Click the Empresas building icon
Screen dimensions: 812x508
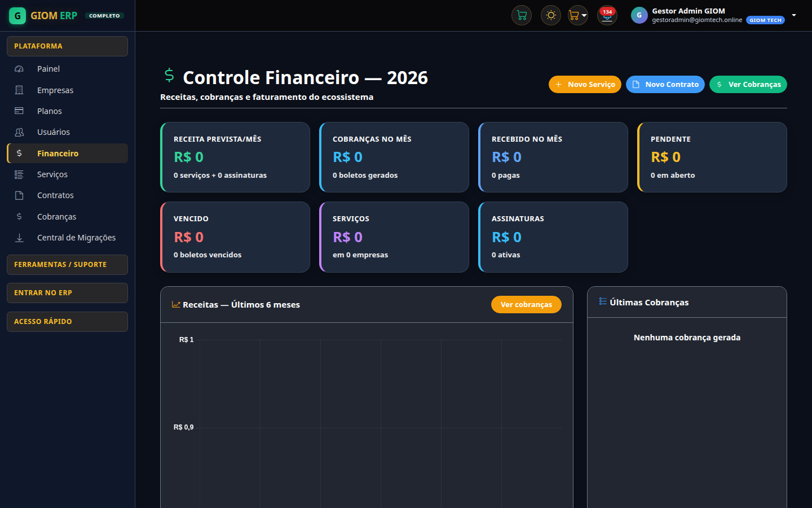point(19,90)
